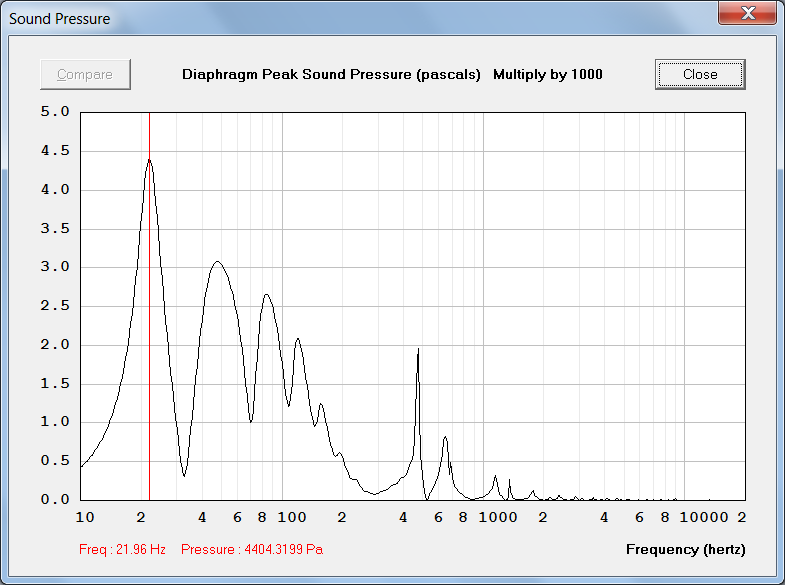Image resolution: width=785 pixels, height=585 pixels.
Task: Click the 10000 x-axis label
Action: pos(703,517)
